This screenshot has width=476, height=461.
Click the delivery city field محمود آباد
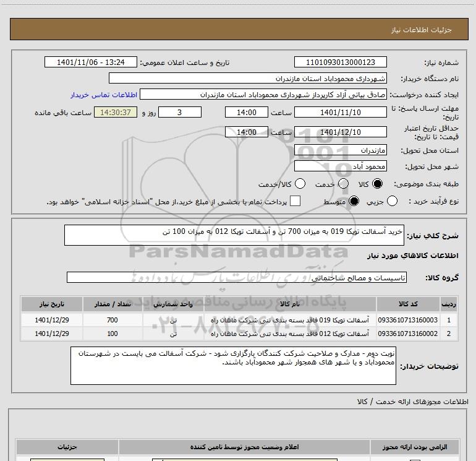(x=340, y=166)
